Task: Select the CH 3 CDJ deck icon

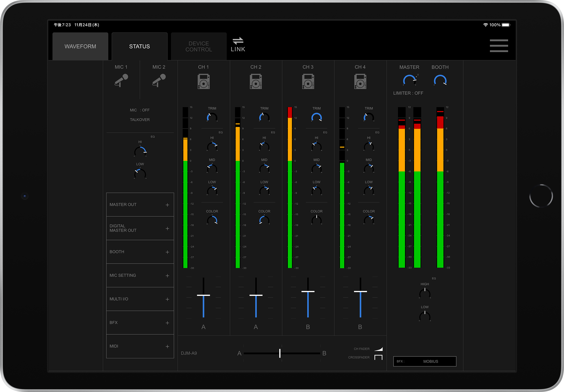Action: [308, 81]
